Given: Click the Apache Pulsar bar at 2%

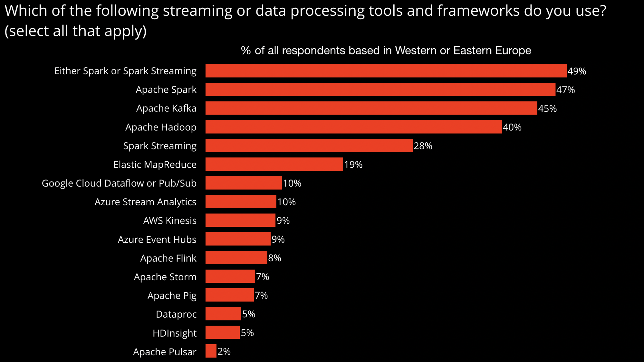Looking at the screenshot, I should coord(211,351).
